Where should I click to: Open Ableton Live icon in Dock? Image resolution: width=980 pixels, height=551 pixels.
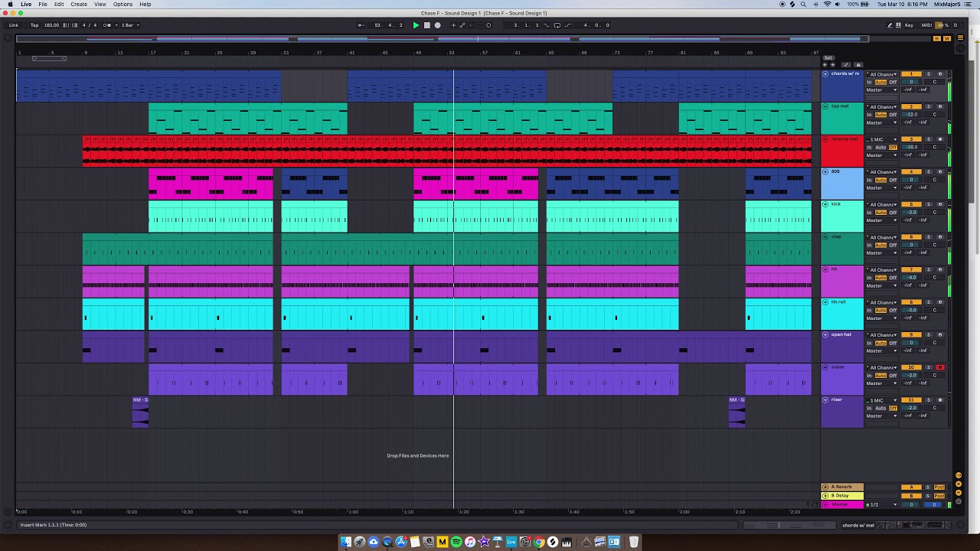(511, 542)
